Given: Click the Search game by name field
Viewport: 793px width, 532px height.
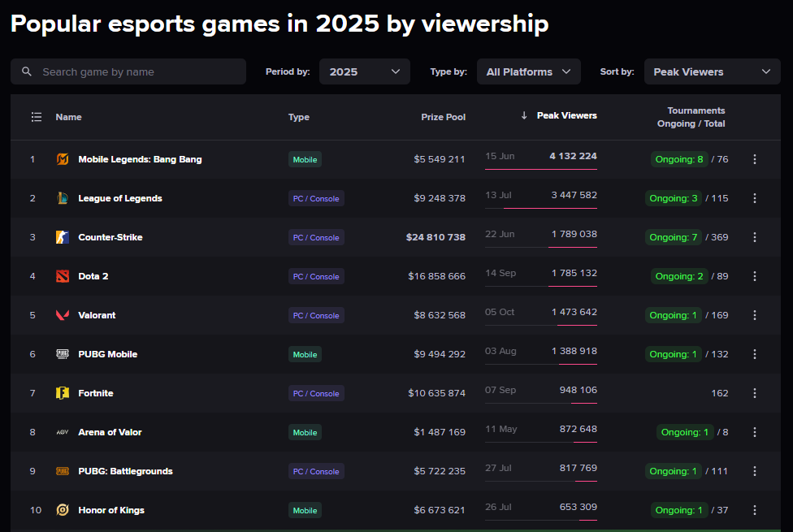Looking at the screenshot, I should click(128, 71).
